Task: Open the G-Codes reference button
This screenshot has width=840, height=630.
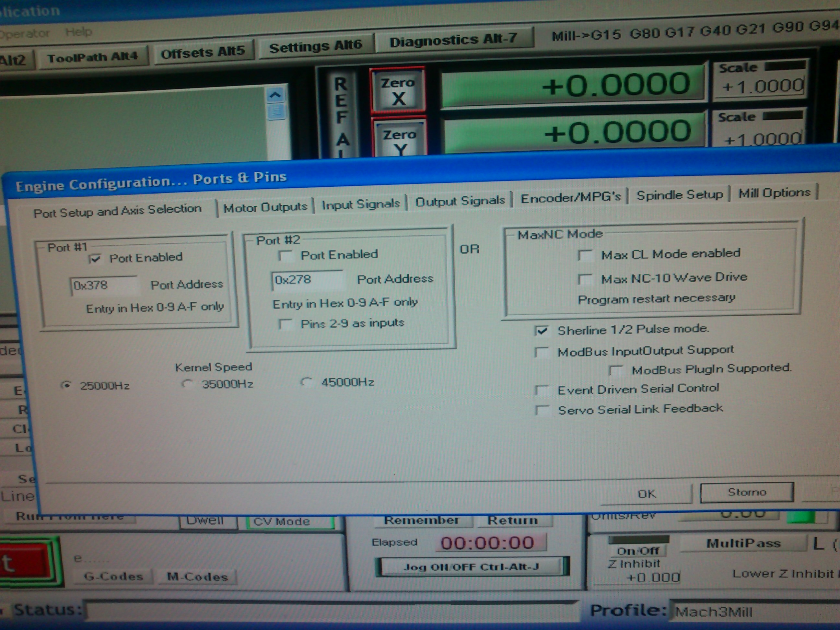Action: click(113, 577)
